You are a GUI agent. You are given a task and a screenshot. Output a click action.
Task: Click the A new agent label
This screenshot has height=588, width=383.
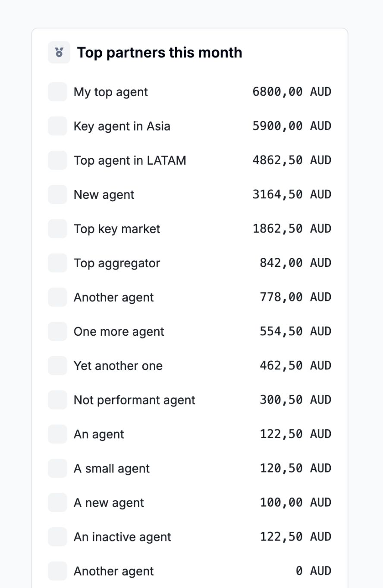click(x=109, y=503)
